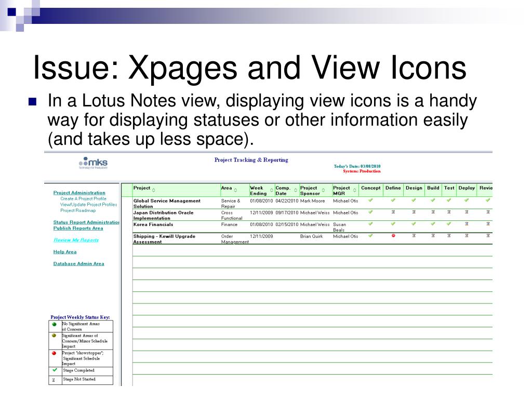This screenshot has width=532, height=399.
Task: Click Define checkmark for Global Service Management
Action: tap(393, 200)
